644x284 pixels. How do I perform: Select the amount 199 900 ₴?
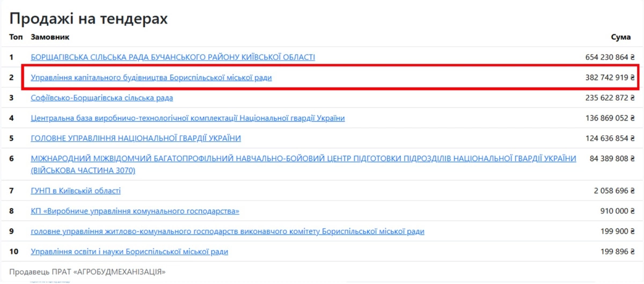[x=618, y=231]
